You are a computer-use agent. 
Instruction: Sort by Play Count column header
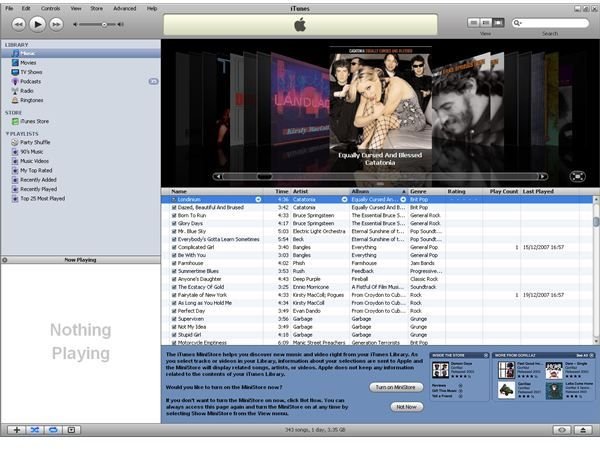(x=502, y=191)
